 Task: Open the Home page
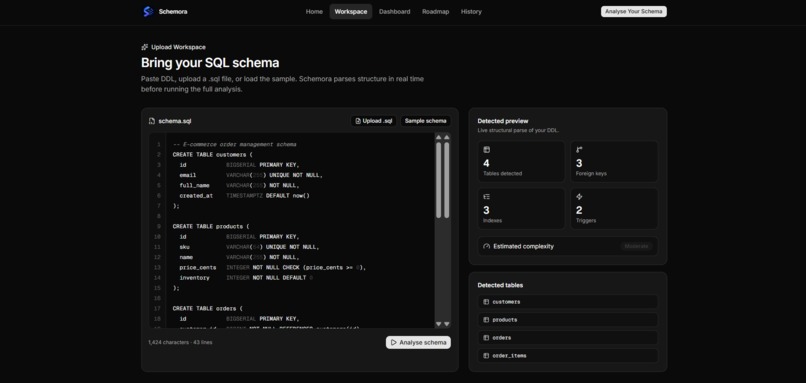[314, 11]
